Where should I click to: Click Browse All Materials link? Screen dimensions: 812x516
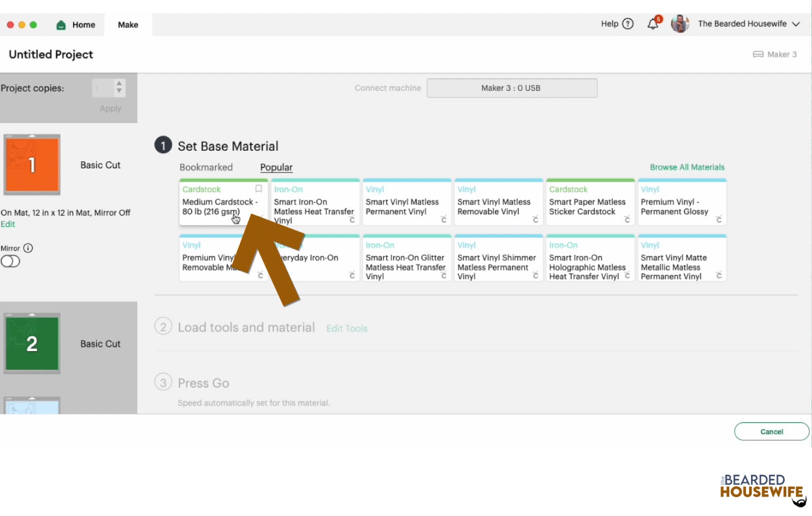pyautogui.click(x=687, y=167)
